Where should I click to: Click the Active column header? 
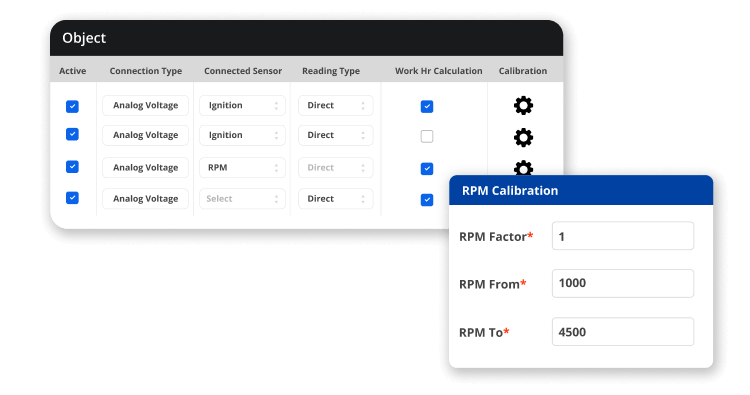(x=73, y=71)
